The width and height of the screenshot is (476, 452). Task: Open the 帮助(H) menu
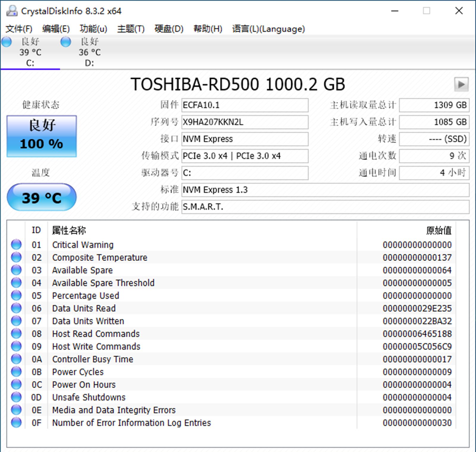click(x=208, y=29)
